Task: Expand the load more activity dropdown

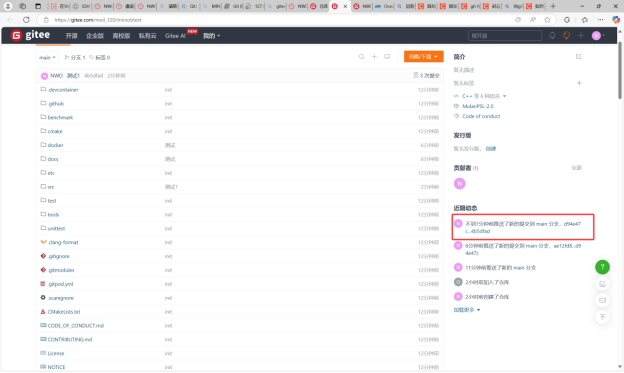Action: click(x=467, y=310)
